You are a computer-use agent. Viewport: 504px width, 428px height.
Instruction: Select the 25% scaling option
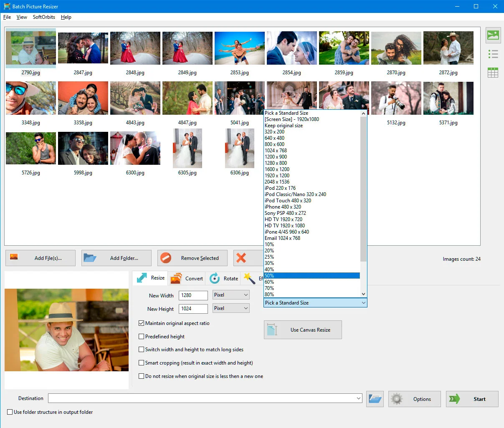[269, 257]
